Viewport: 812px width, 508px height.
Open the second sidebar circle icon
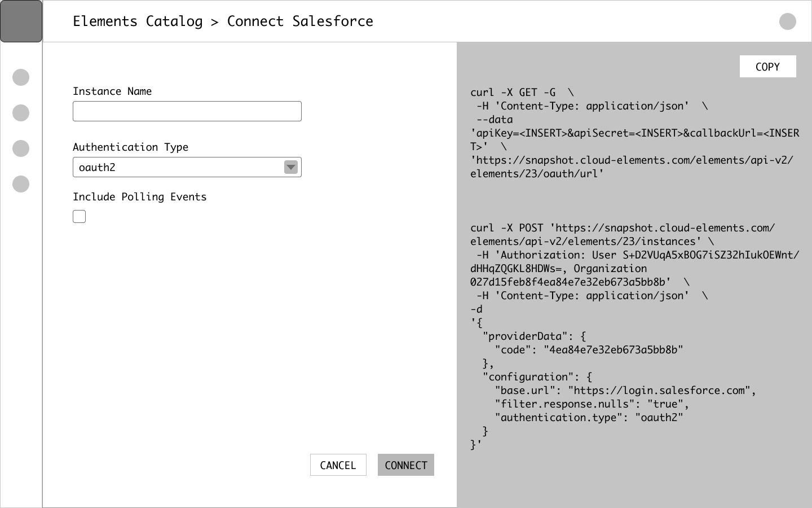coord(21,113)
